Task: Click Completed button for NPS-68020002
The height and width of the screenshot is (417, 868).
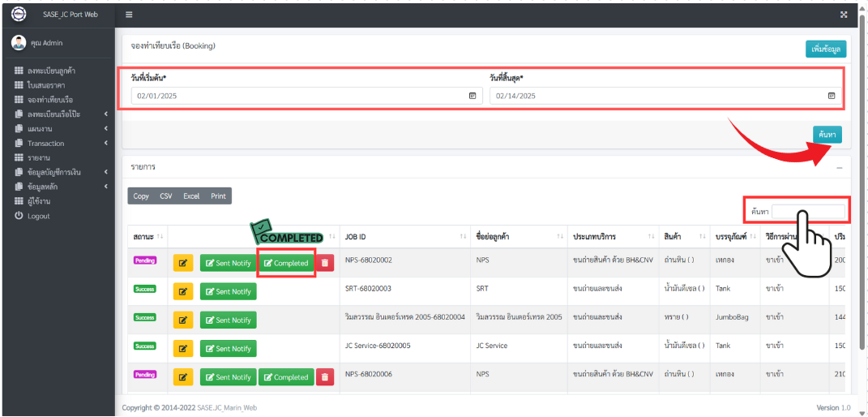Action: pos(286,263)
